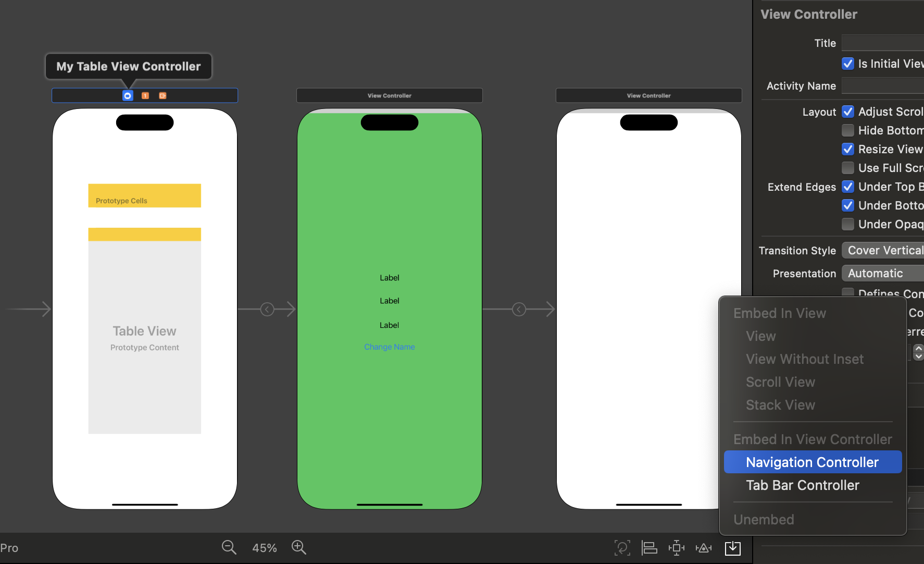This screenshot has height=564, width=924.
Task: Open the Align constraints tool
Action: pos(649,548)
